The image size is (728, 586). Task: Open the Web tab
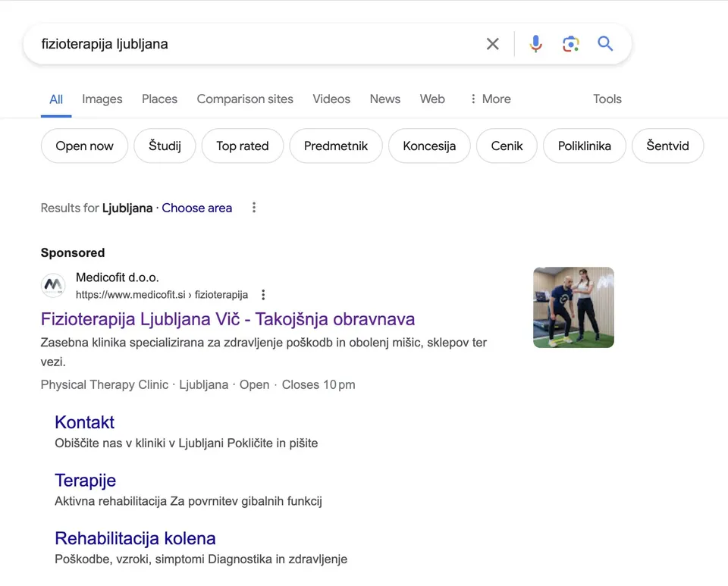[x=432, y=99]
